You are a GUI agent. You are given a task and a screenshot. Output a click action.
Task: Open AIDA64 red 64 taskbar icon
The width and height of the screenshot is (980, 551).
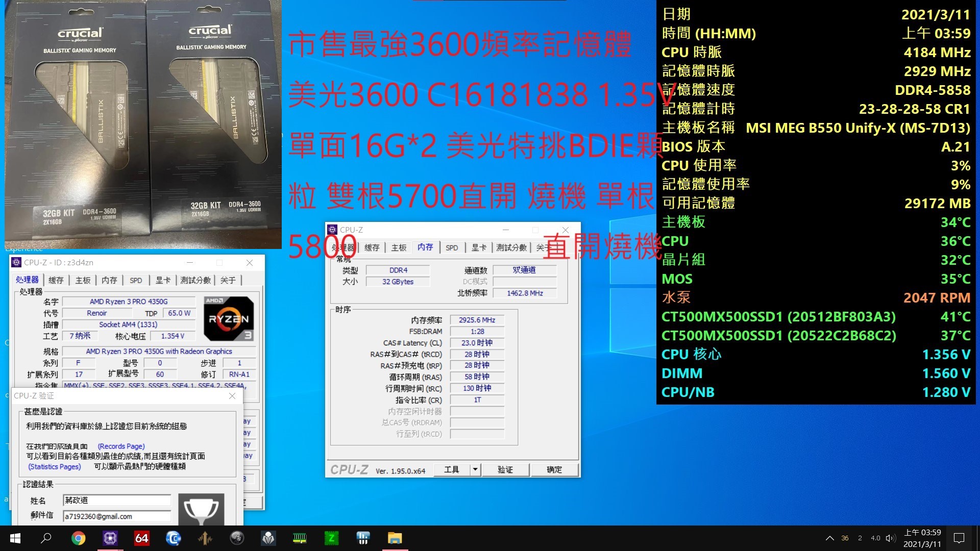click(141, 538)
